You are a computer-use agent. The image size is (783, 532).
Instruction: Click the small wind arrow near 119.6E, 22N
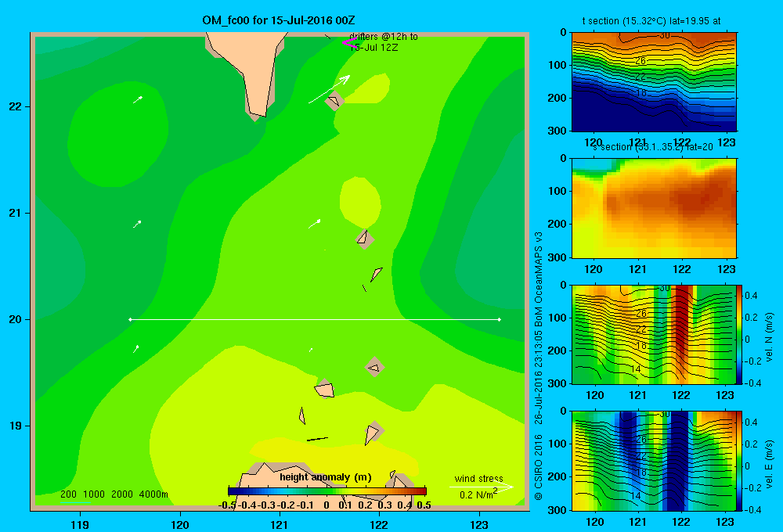pyautogui.click(x=138, y=99)
